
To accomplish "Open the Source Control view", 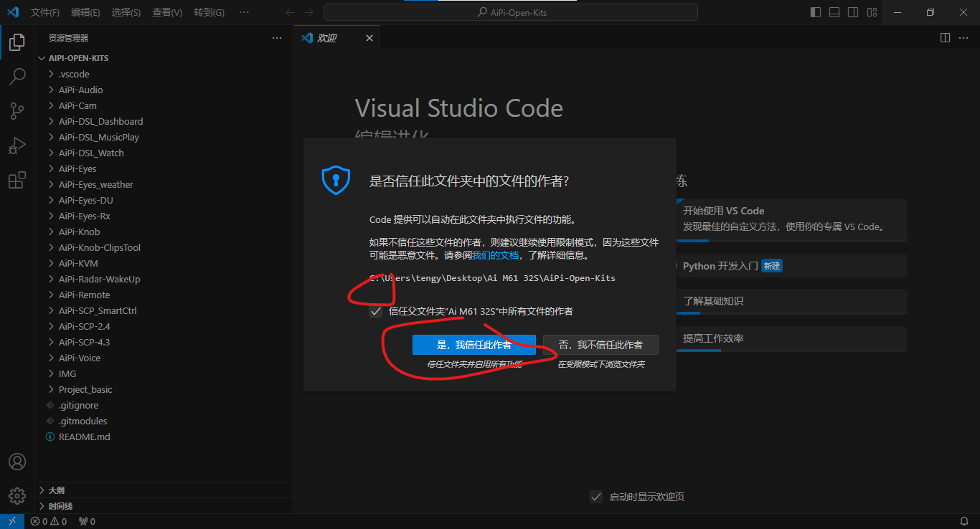I will tap(17, 111).
